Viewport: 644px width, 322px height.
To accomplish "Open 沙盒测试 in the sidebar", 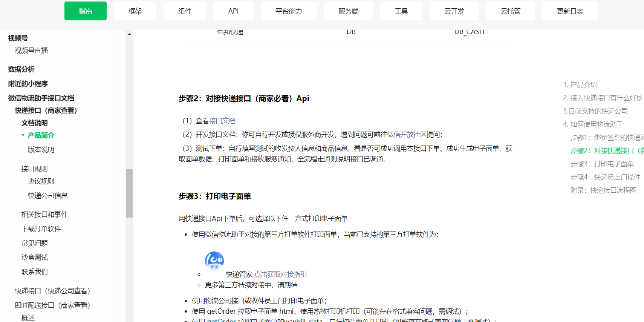I will 34,258.
